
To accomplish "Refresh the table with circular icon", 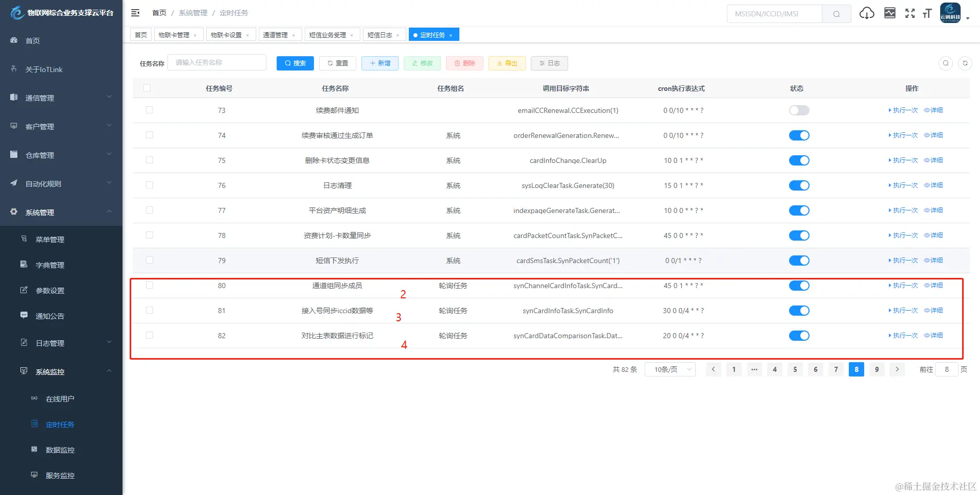I will (x=965, y=63).
